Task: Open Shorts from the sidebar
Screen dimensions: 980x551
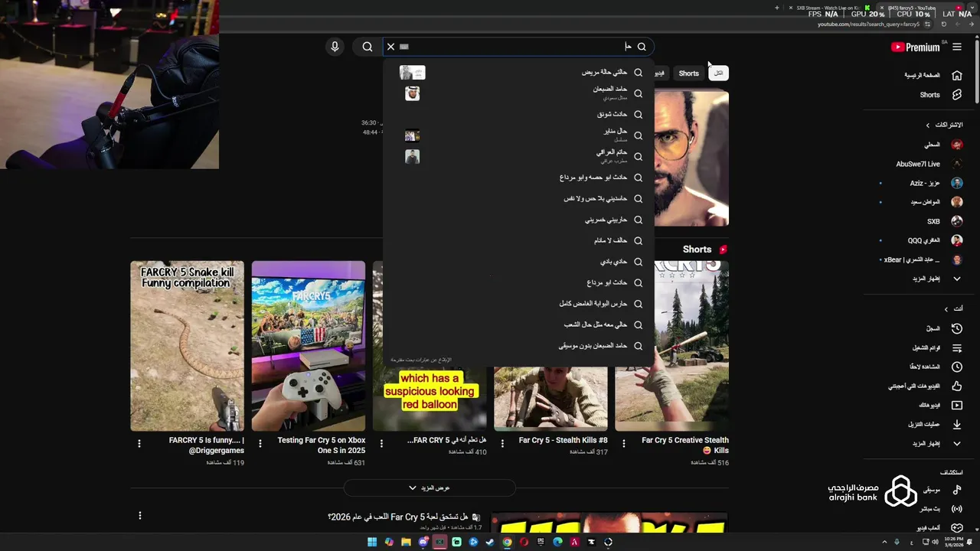Action: pos(940,95)
